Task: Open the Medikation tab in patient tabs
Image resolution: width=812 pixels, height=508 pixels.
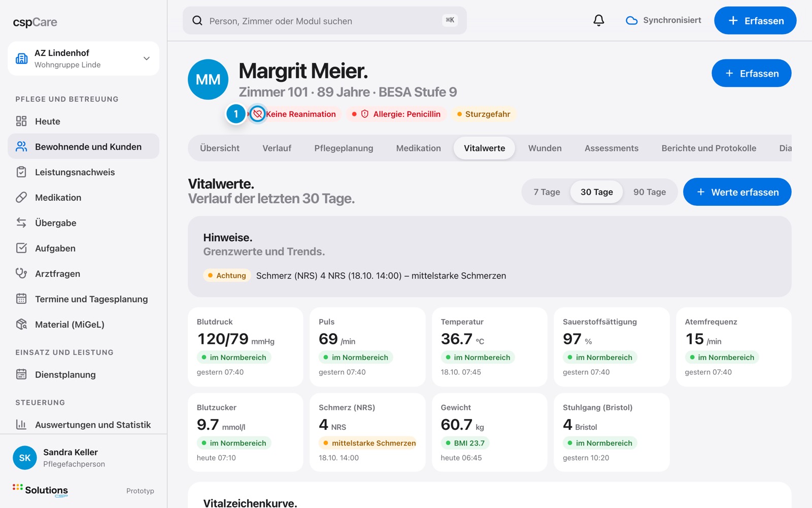Action: 419,148
